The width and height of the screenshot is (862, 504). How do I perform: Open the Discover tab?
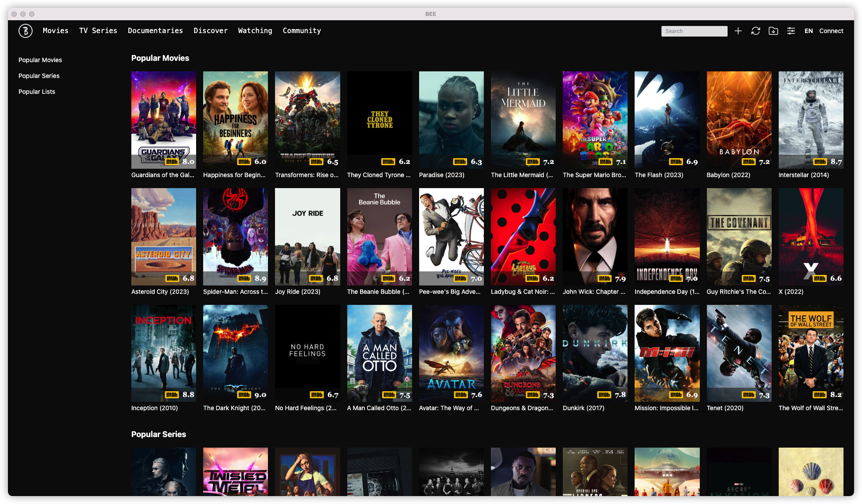coord(211,31)
